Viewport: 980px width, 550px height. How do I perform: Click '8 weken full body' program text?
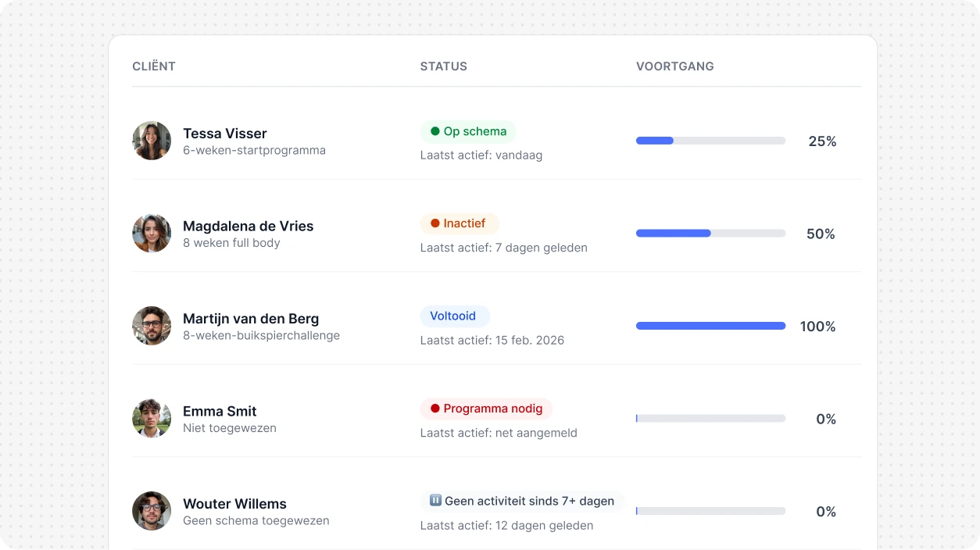point(231,243)
